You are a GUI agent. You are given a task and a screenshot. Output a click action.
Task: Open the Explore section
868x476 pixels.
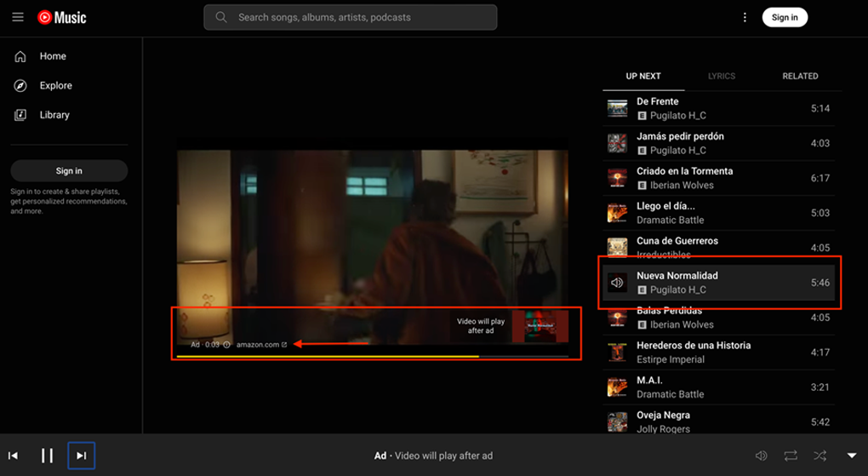point(55,85)
